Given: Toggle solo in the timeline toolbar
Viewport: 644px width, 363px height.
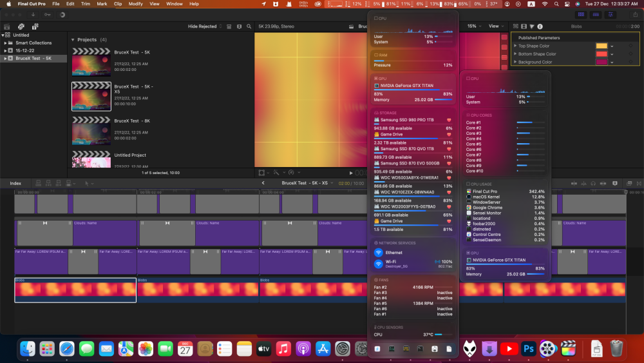Looking at the screenshot, I should 593,183.
